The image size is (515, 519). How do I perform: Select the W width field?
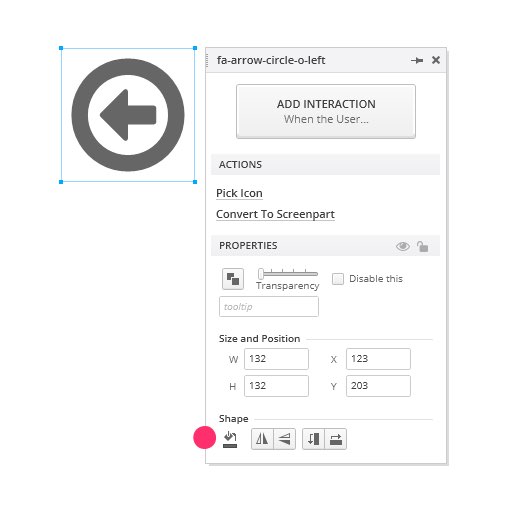(276, 359)
